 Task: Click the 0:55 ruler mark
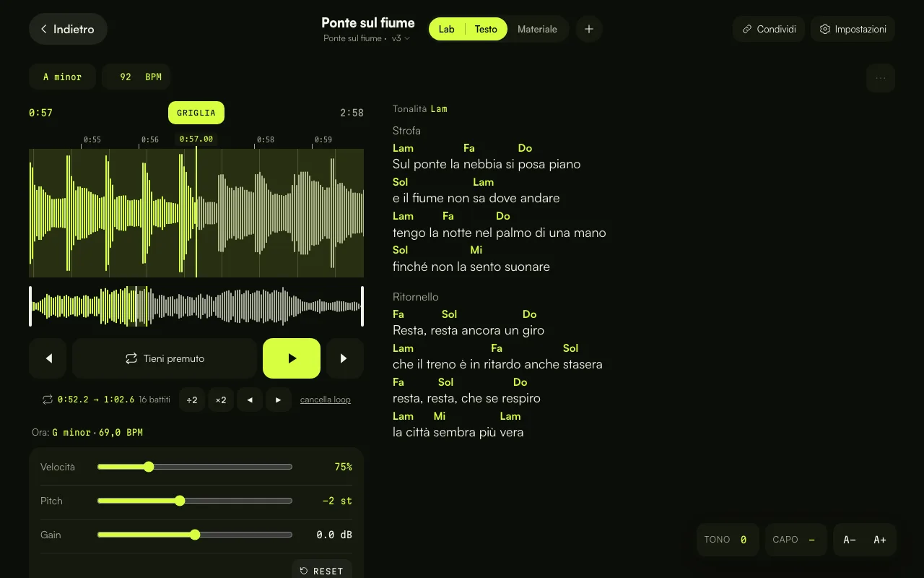[x=92, y=139]
